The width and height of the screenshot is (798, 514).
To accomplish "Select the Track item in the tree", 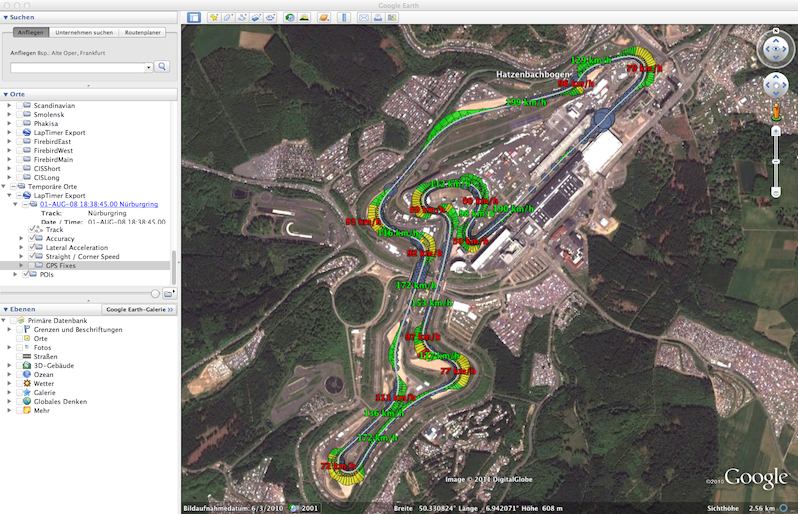I will [54, 230].
